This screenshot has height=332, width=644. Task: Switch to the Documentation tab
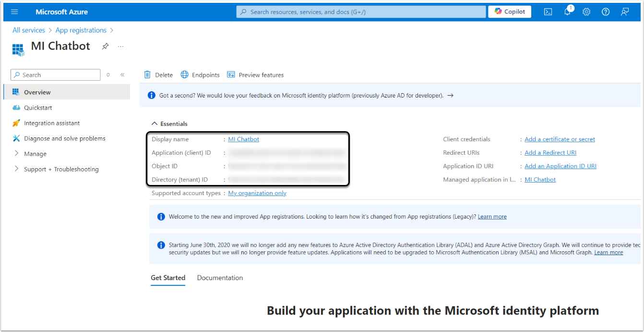[220, 278]
